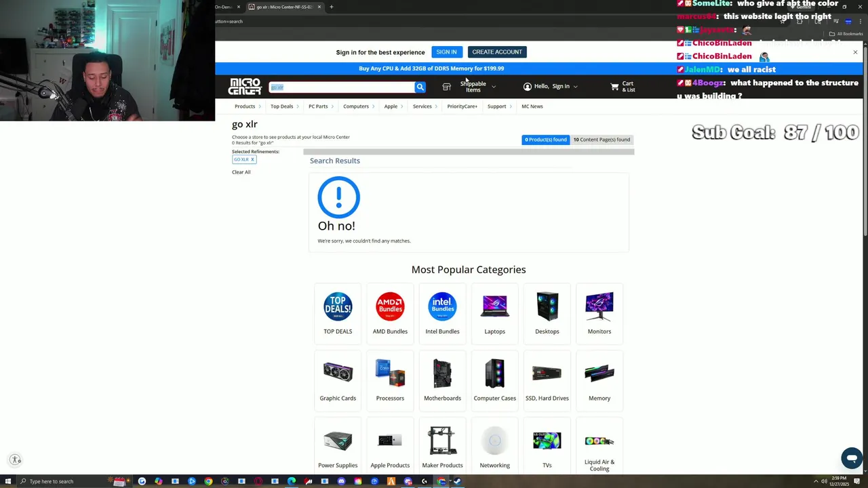Open the AMD Bundles category

tap(390, 313)
